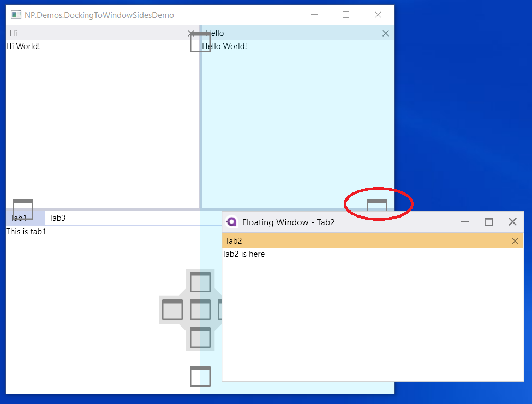532x404 pixels.
Task: Click the bottom-edge docking indicator icon
Action: click(x=200, y=376)
